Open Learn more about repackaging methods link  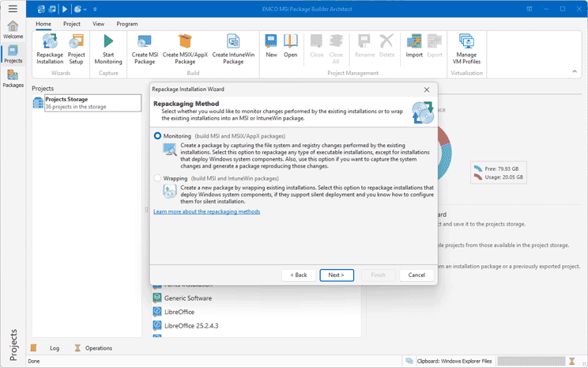(206, 211)
